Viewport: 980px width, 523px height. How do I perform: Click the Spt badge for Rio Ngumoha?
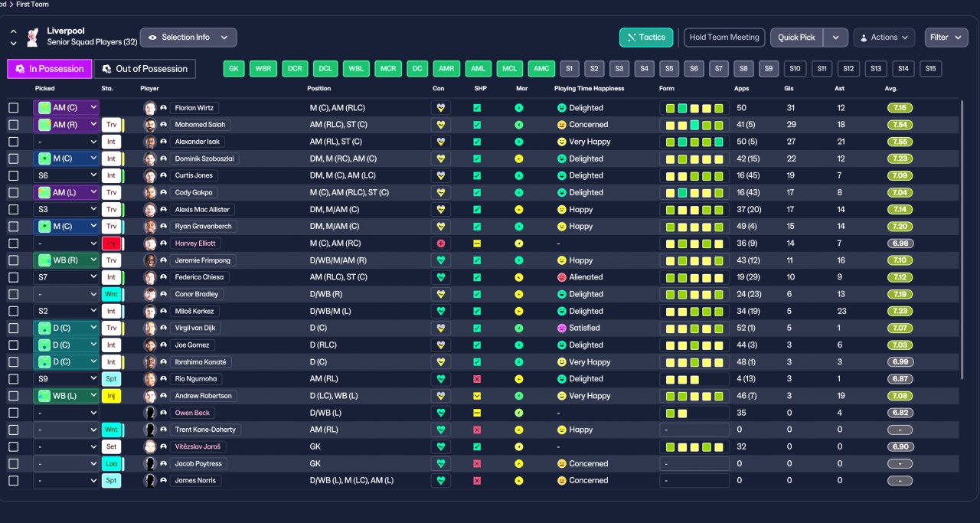tap(111, 379)
